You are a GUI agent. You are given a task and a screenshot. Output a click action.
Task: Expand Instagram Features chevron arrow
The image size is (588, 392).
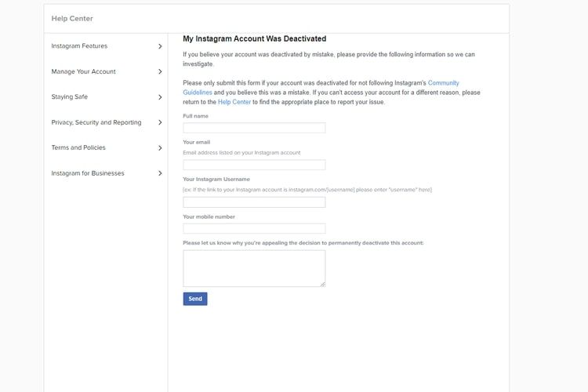click(x=160, y=46)
